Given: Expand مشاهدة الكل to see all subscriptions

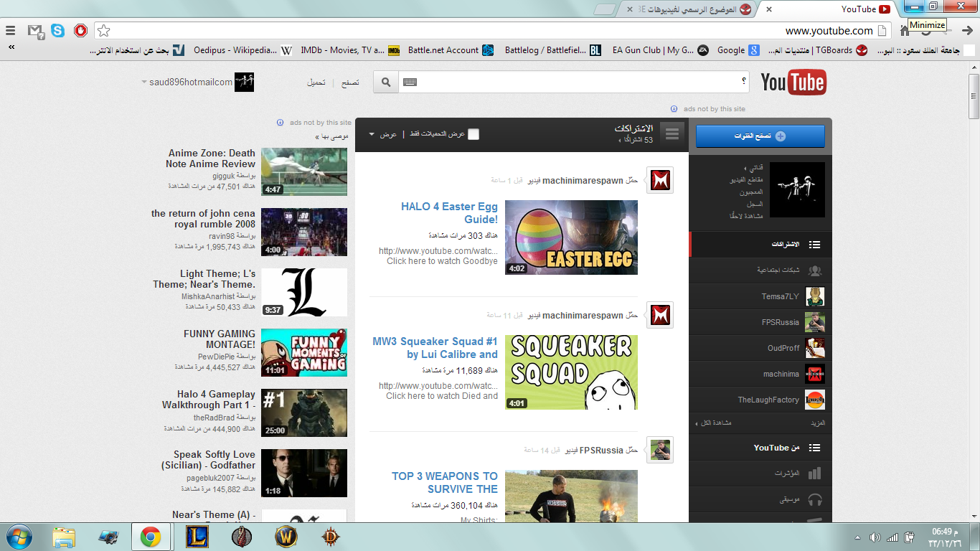Looking at the screenshot, I should [713, 423].
